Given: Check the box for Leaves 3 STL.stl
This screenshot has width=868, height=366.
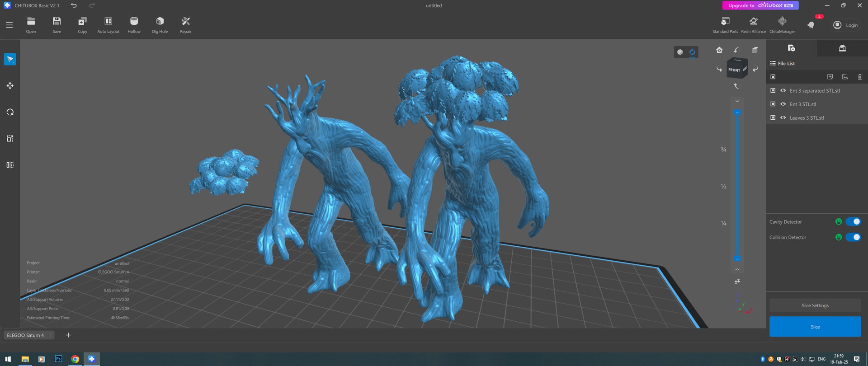Looking at the screenshot, I should pos(773,117).
